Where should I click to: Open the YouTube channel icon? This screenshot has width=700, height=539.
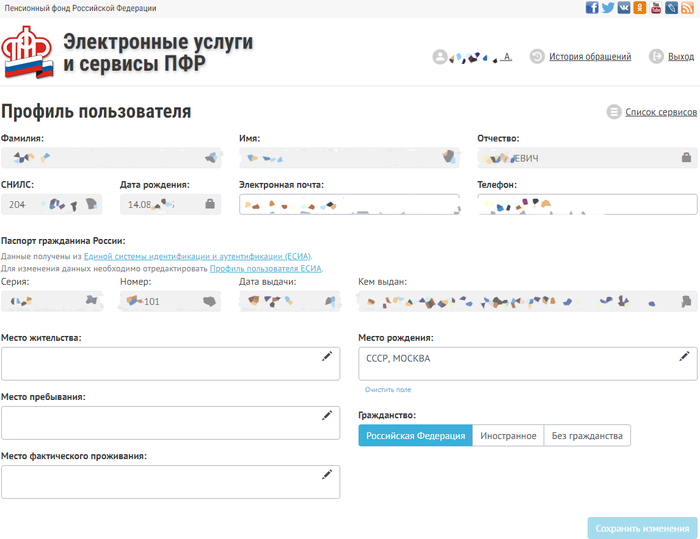(x=656, y=8)
